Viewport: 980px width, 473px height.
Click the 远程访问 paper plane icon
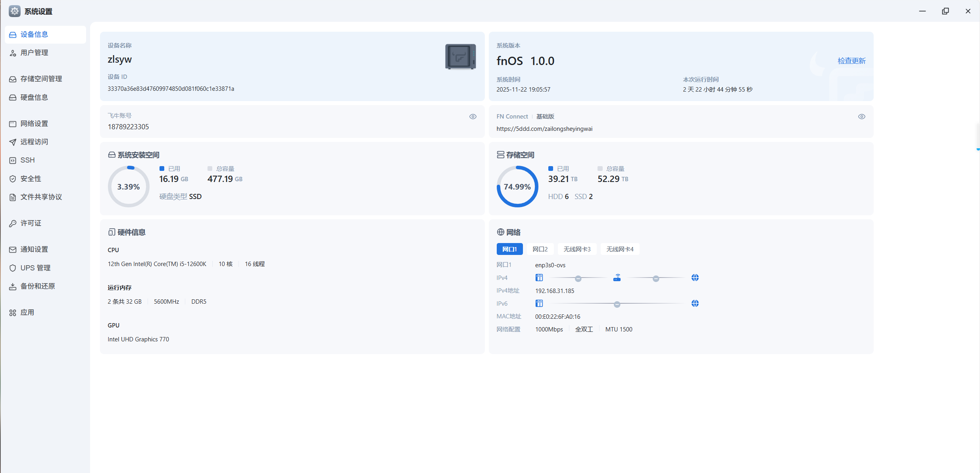pos(13,142)
